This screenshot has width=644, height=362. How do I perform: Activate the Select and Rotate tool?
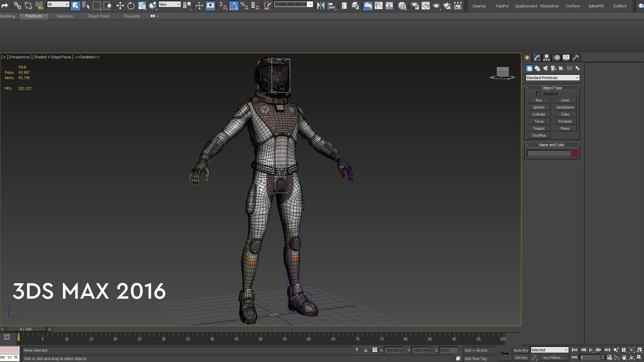pos(131,5)
